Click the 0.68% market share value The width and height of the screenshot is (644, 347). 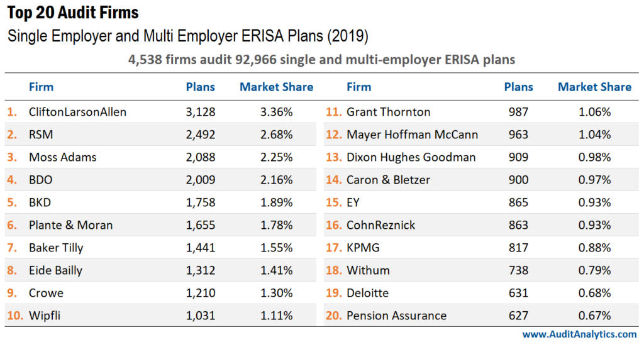coord(595,293)
